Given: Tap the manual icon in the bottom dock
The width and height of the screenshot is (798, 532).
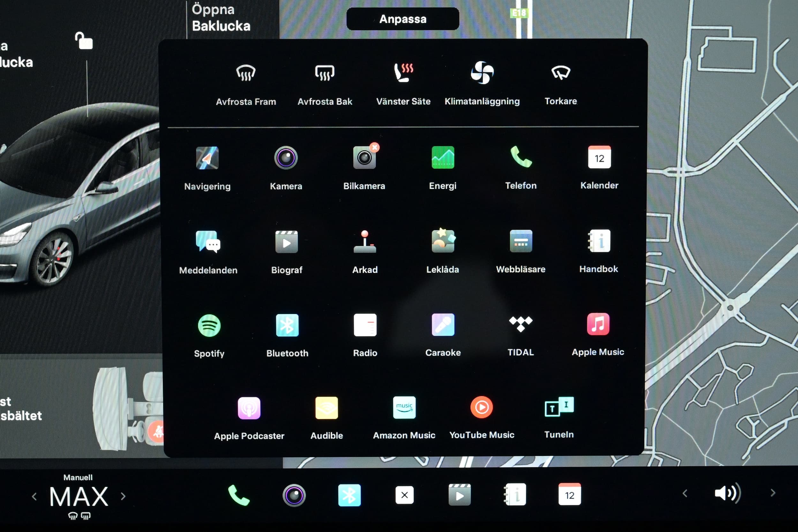Looking at the screenshot, I should [515, 495].
